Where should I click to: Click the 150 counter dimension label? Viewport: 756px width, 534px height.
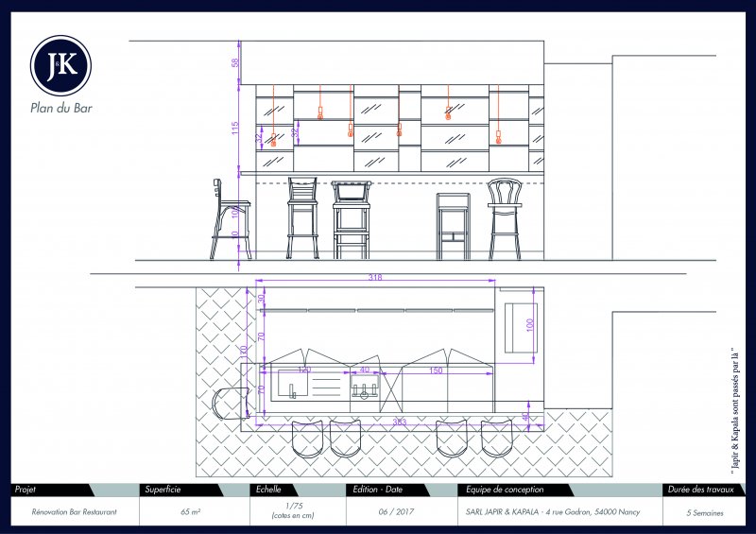436,370
